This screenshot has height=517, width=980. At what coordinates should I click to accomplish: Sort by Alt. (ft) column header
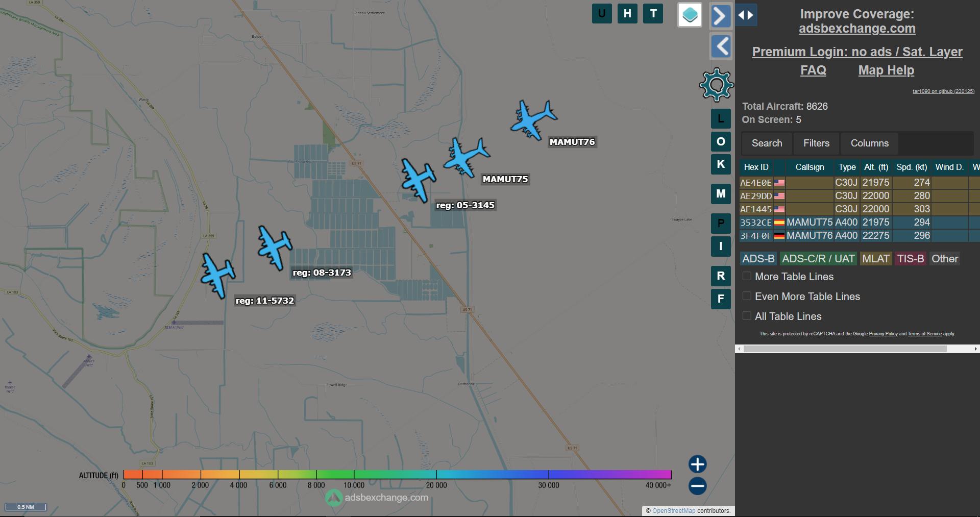point(876,167)
